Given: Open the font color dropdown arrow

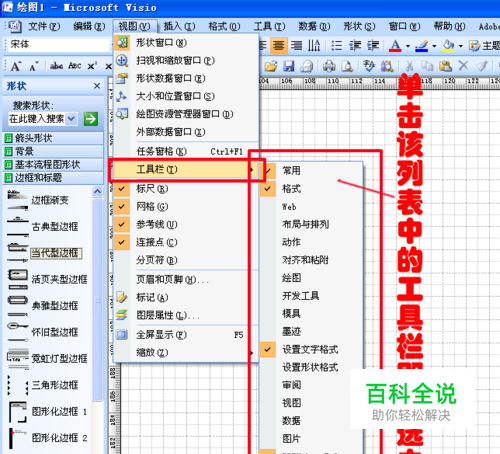Looking at the screenshot, I should [408, 46].
